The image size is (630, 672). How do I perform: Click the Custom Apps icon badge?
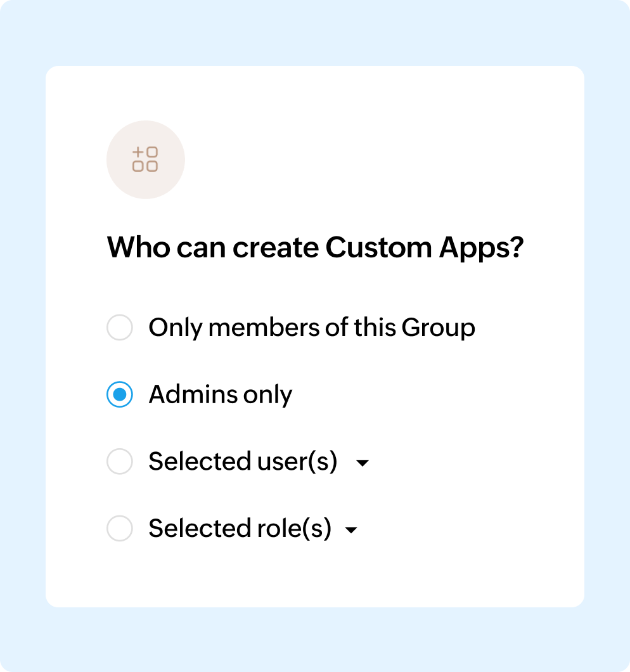(x=145, y=159)
